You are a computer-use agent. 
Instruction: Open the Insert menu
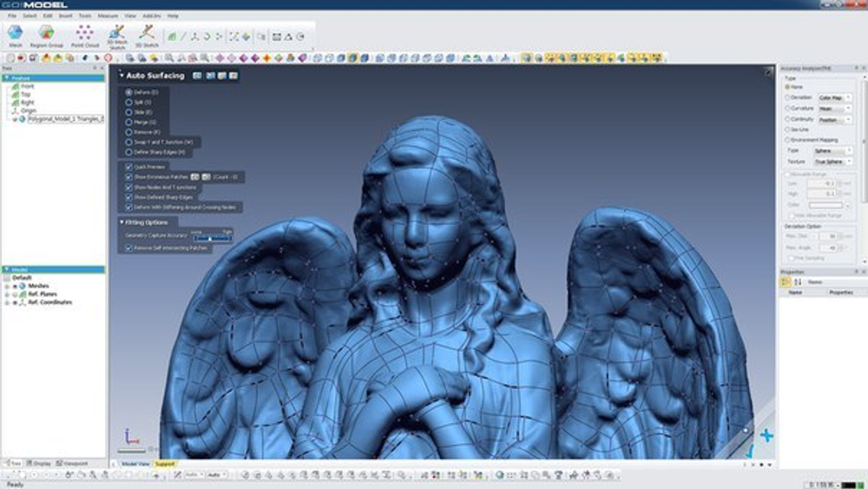(x=65, y=16)
